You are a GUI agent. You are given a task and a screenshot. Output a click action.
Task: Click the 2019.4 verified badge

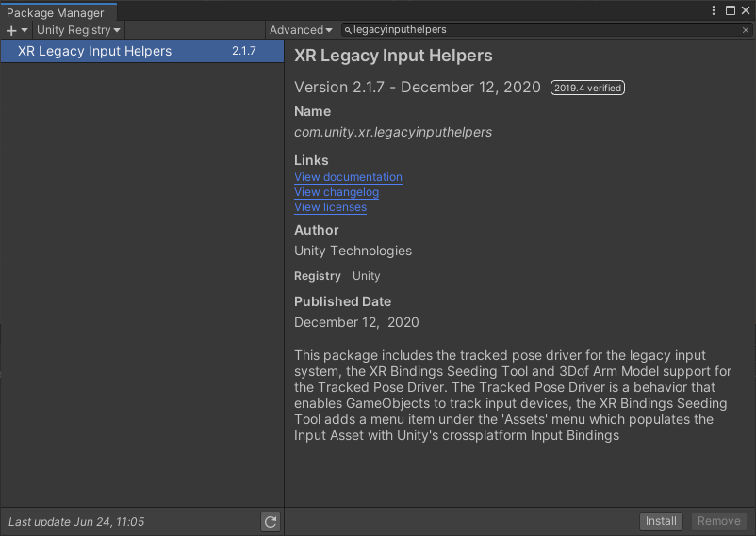pyautogui.click(x=587, y=88)
